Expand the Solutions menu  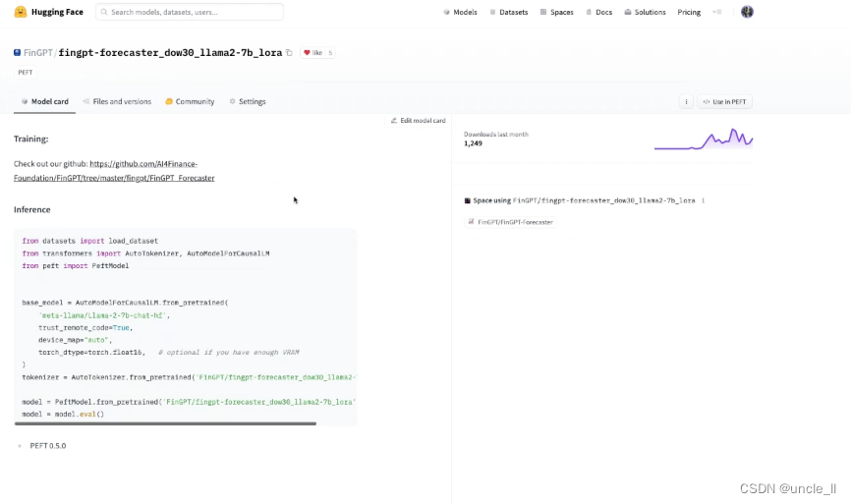pos(646,12)
